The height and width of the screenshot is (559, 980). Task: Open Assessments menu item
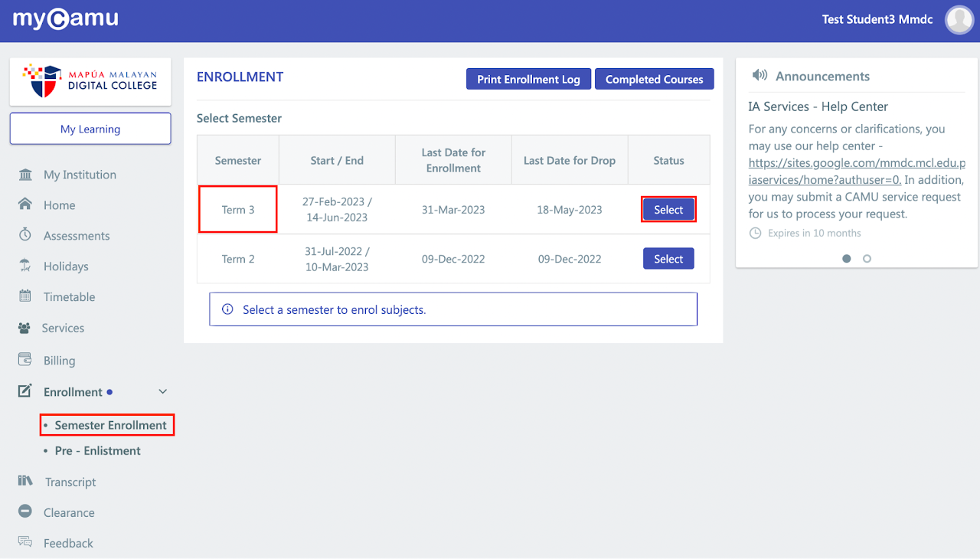77,236
